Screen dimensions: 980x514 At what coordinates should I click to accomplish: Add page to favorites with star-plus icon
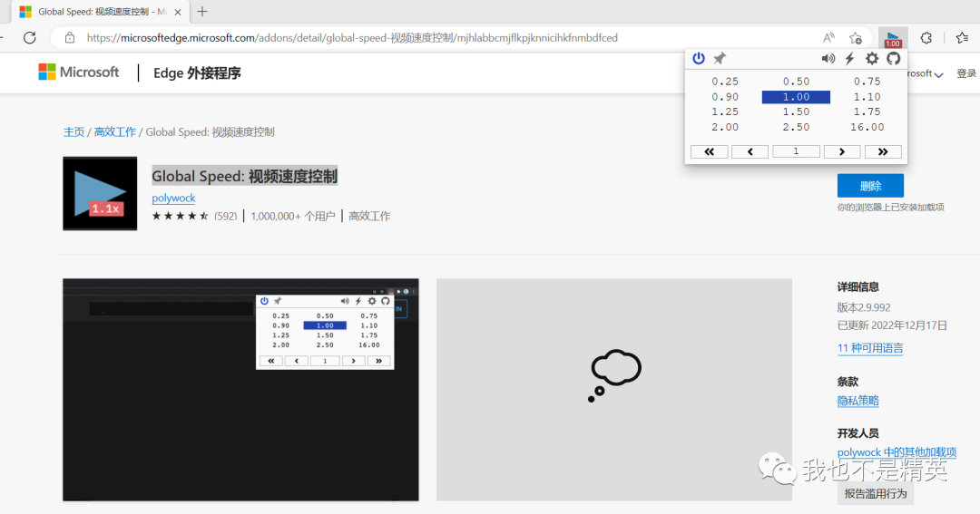tap(856, 38)
